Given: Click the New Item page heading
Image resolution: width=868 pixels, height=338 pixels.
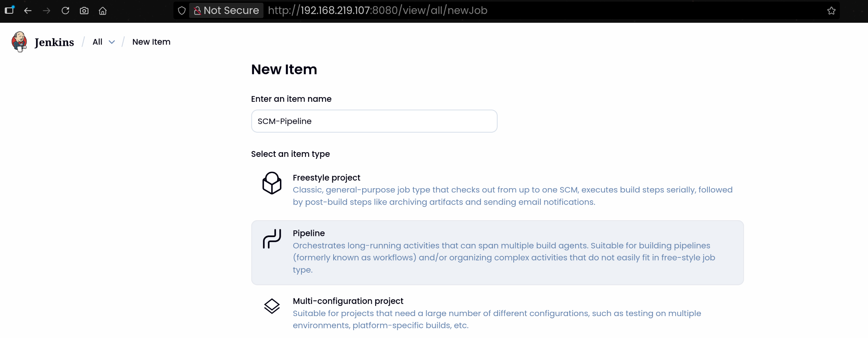Looking at the screenshot, I should point(284,69).
